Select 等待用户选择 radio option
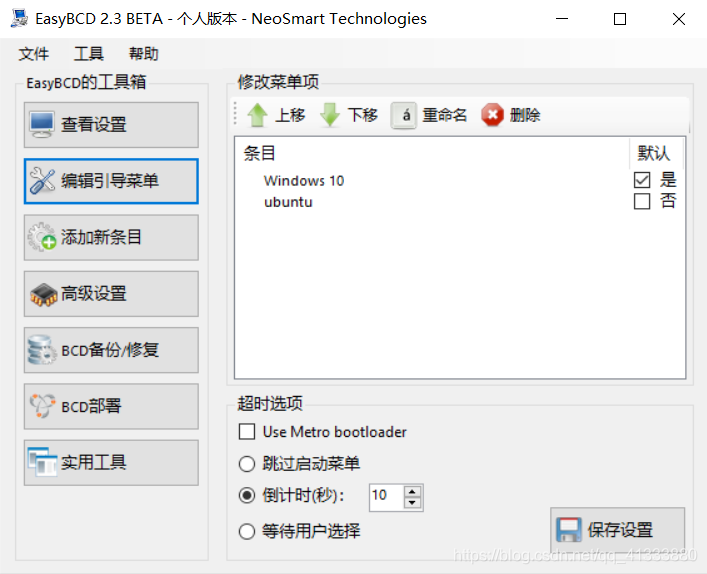 [247, 531]
